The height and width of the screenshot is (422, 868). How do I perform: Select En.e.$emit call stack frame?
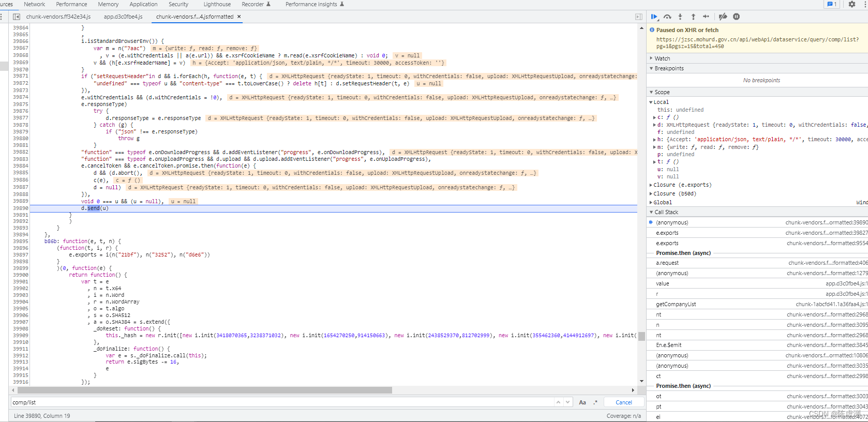[757, 345]
